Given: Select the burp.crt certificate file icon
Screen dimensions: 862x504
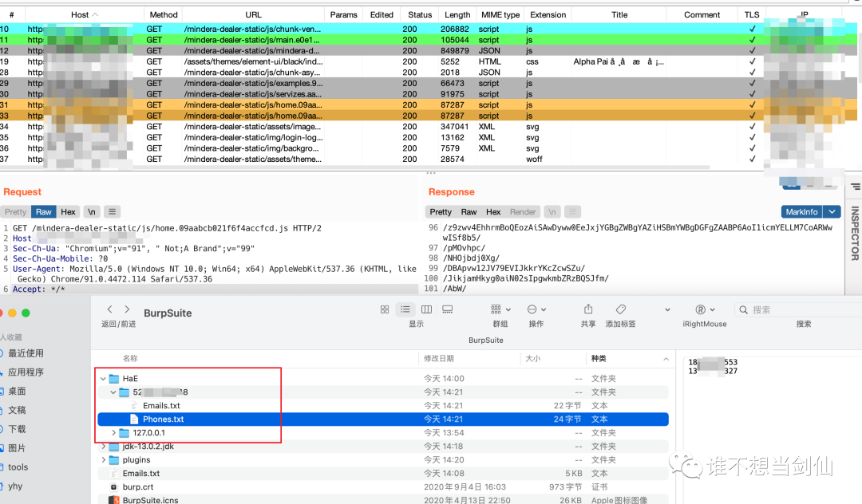Looking at the screenshot, I should [114, 487].
